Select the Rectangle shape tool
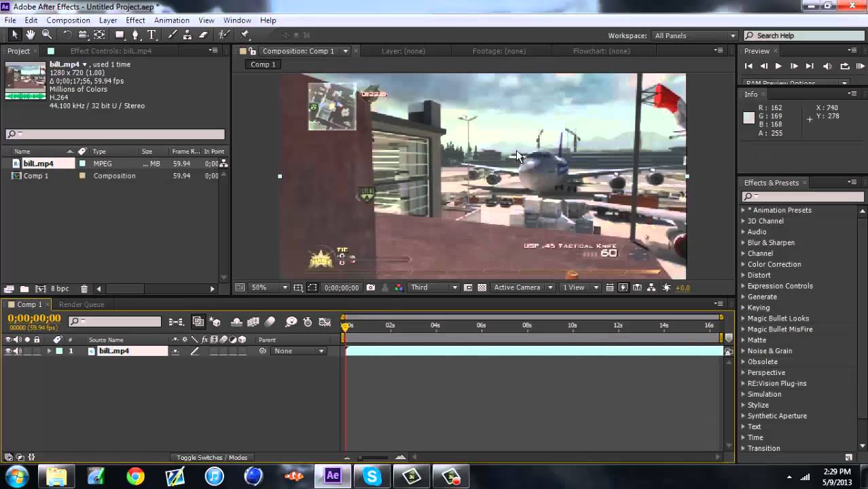Viewport: 868px width, 489px height. (x=120, y=35)
